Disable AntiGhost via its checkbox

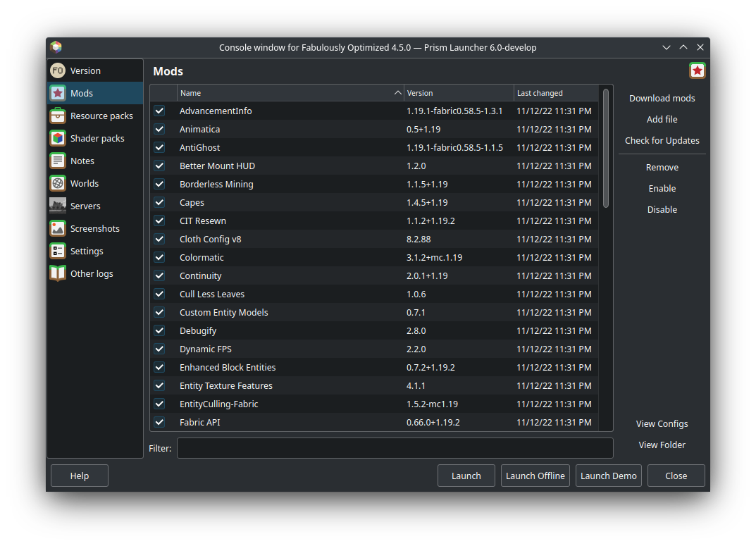160,147
